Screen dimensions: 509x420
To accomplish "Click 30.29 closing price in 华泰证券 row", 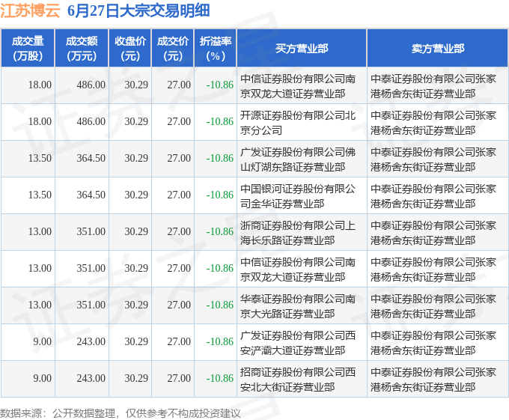I will (136, 305).
